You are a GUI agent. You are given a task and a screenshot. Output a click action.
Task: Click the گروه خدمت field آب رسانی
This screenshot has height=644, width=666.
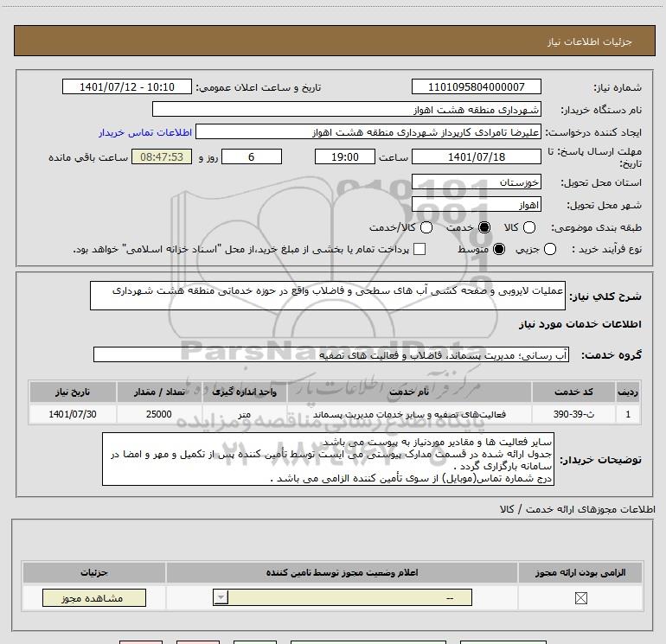pos(331,354)
